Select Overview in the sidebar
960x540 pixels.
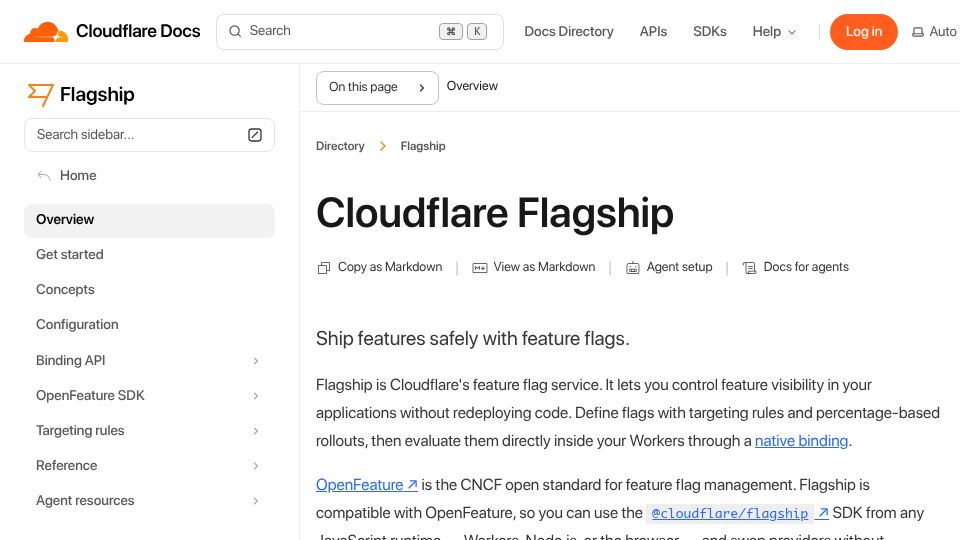coord(149,220)
